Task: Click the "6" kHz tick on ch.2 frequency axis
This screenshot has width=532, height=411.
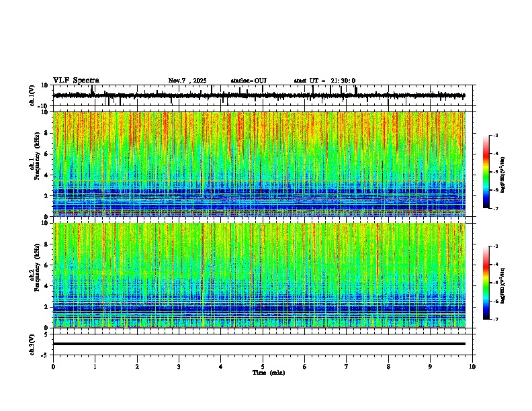Action: point(47,265)
